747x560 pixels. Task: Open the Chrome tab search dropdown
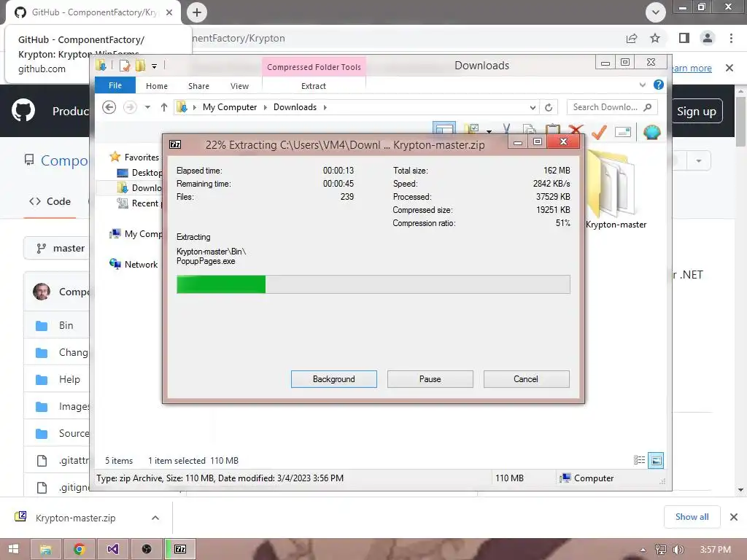[x=656, y=12]
